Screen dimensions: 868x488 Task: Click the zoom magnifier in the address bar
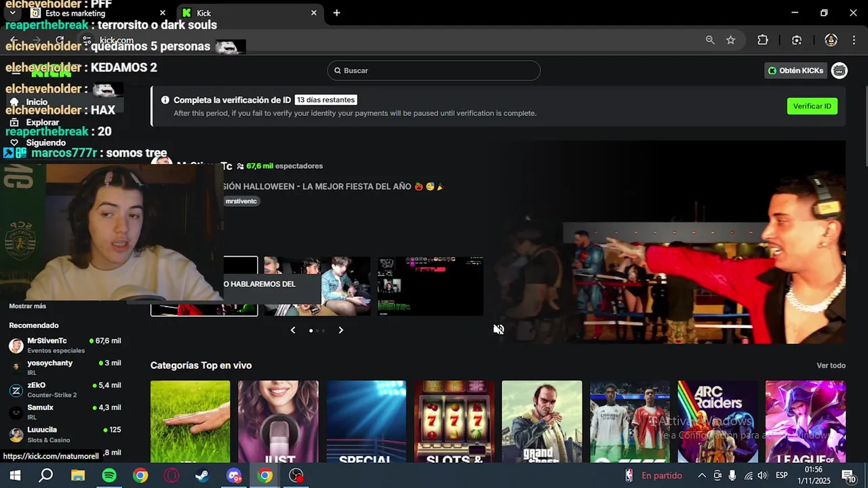tap(710, 40)
